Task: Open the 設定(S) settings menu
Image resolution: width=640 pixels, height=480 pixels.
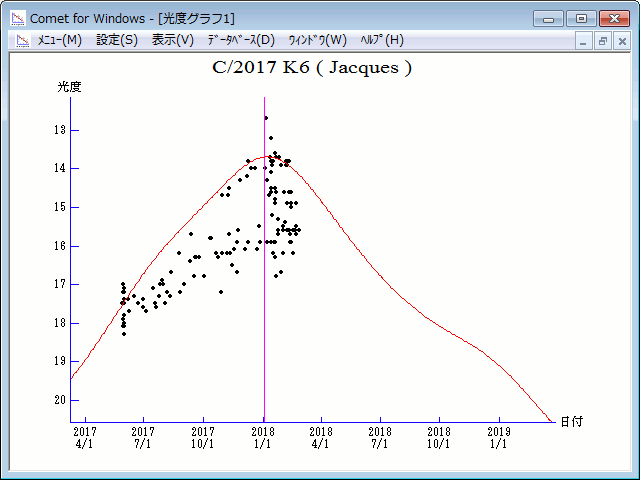Action: (117, 40)
